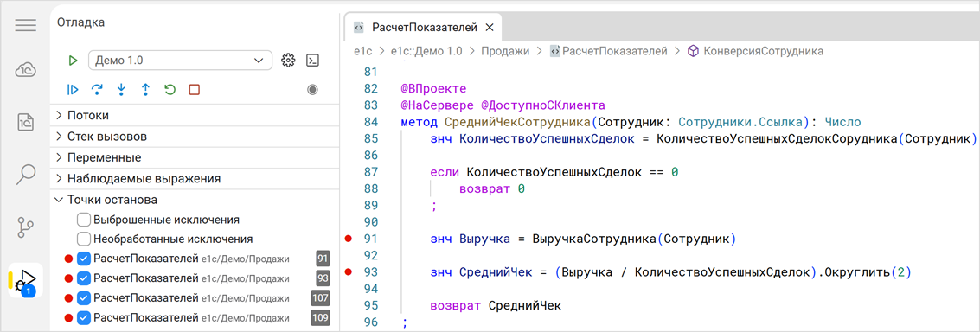The image size is (980, 332).
Task: Click the @ДоступноСКлиента annotation
Action: click(x=543, y=105)
